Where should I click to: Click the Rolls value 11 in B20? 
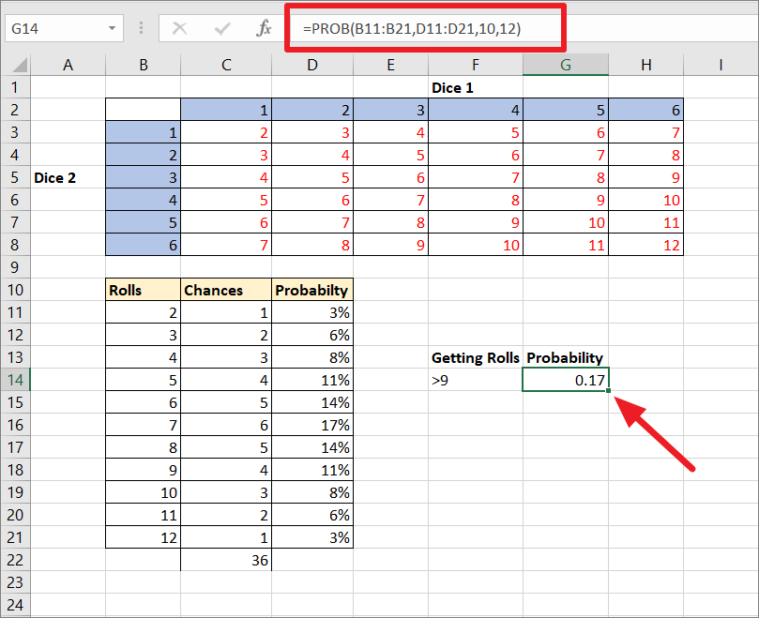[x=143, y=515]
